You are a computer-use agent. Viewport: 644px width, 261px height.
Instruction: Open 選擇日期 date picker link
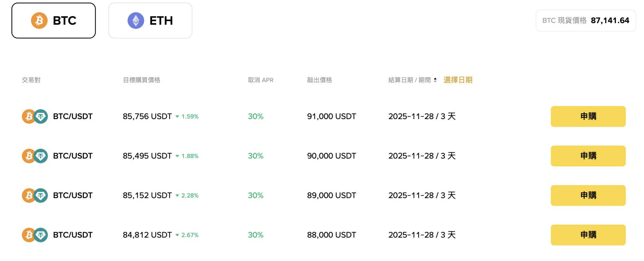point(458,80)
